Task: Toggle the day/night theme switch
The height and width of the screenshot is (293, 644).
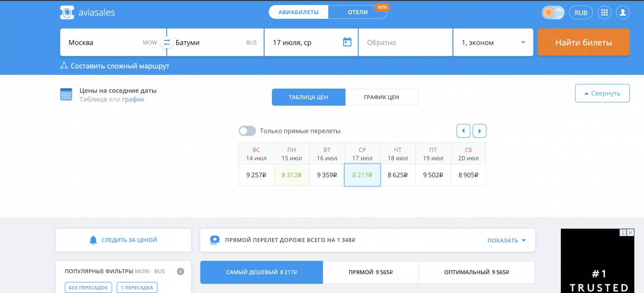Action: tap(553, 12)
